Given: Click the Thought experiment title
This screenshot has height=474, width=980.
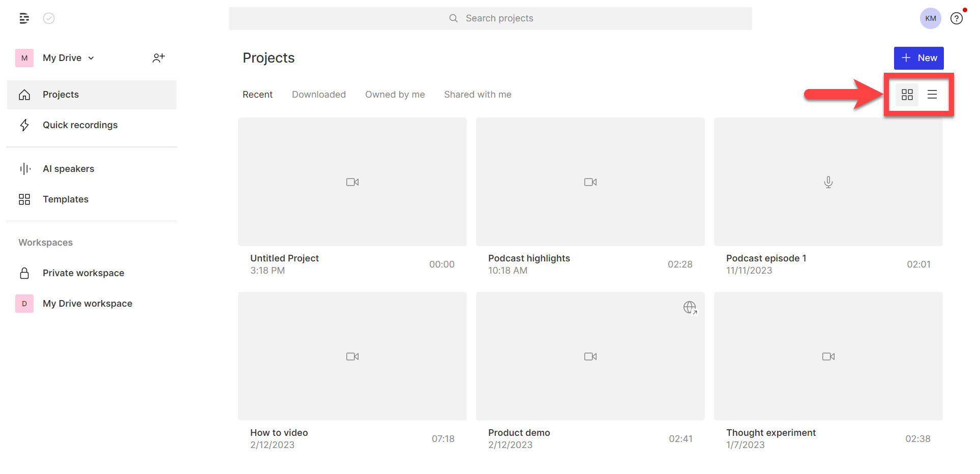Looking at the screenshot, I should point(771,433).
